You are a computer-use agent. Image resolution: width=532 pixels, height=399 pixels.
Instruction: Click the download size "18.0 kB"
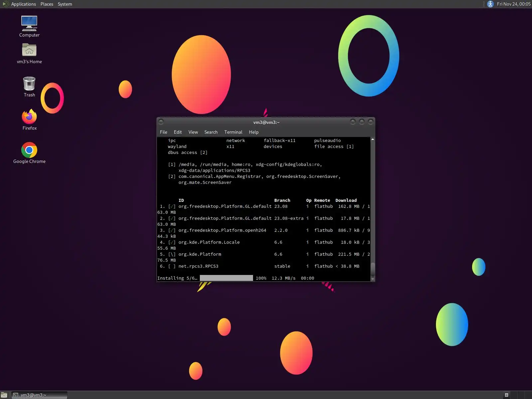(x=350, y=242)
